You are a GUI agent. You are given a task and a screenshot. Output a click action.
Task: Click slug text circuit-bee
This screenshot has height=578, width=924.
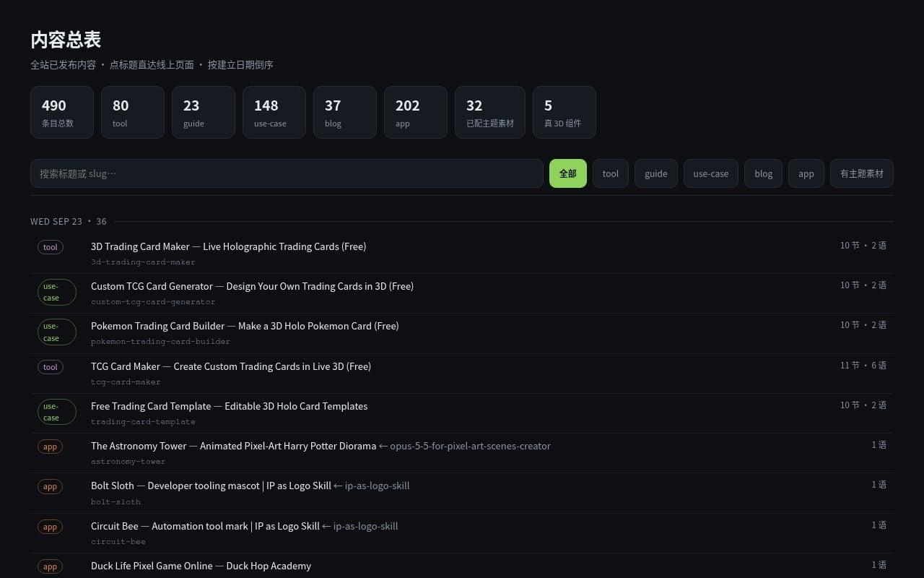coord(118,541)
